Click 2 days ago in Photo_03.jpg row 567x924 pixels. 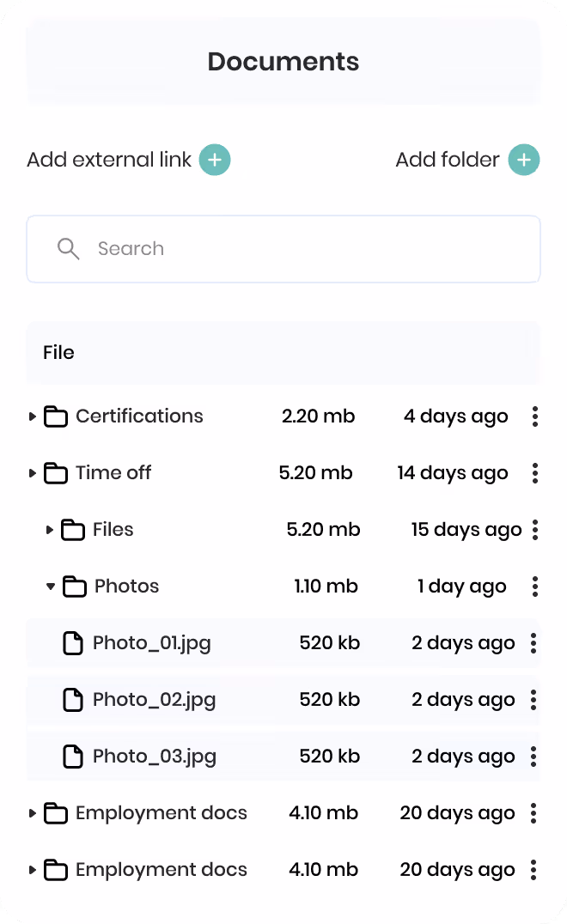463,756
